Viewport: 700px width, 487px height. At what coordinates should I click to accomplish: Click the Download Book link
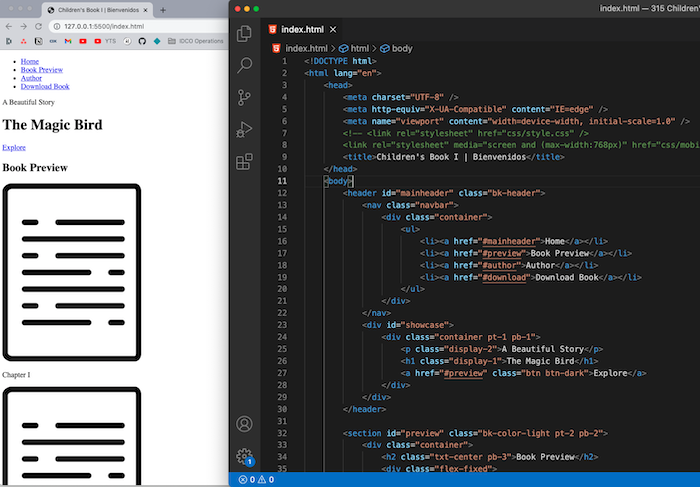point(45,86)
